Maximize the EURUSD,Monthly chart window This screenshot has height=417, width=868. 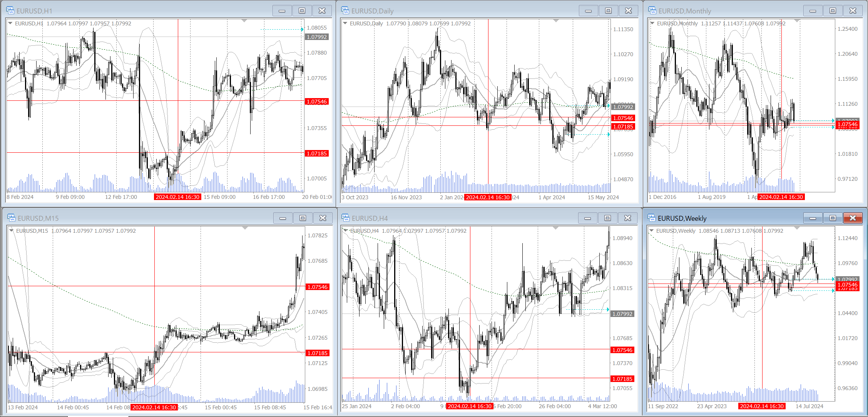coord(833,11)
